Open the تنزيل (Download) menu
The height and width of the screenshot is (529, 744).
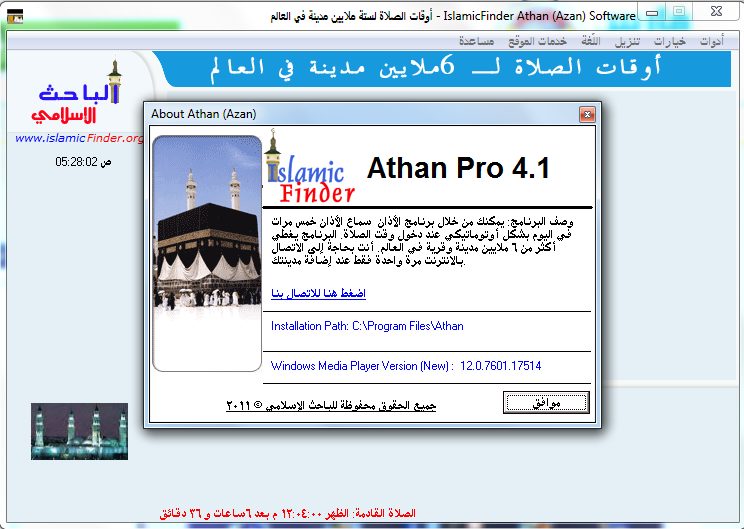pyautogui.click(x=627, y=41)
